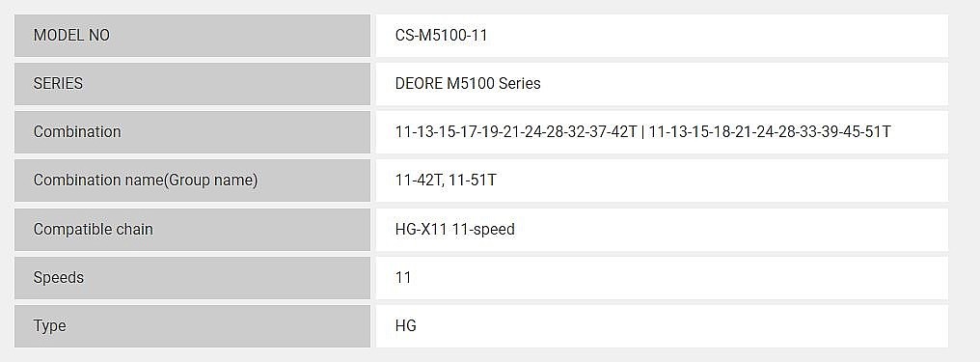
Task: Select the HG type value
Action: coord(406,325)
